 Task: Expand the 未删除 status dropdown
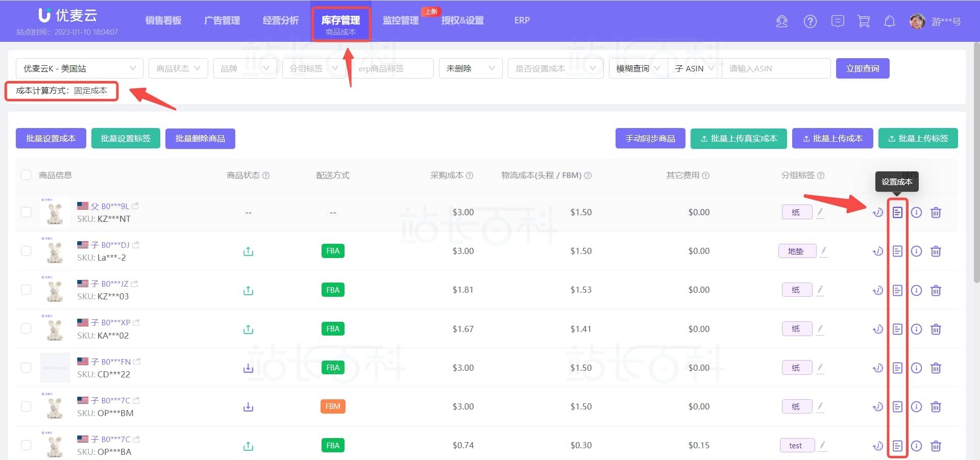pos(470,68)
